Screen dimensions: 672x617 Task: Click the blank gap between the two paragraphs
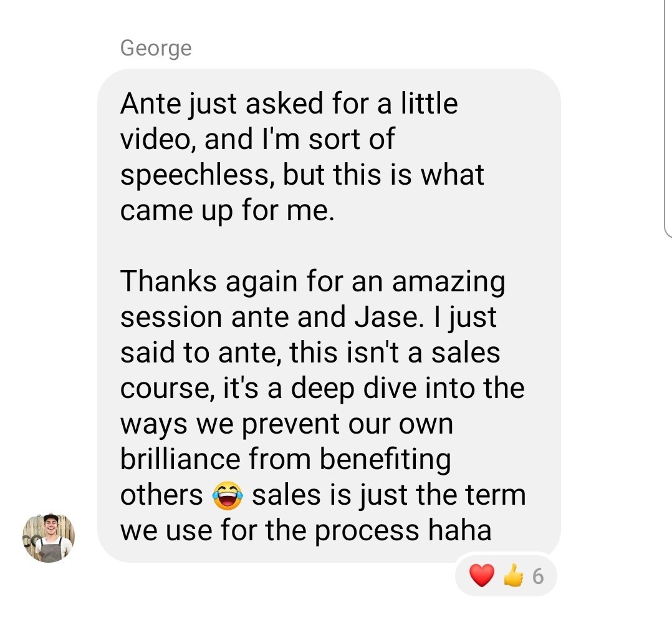tap(329, 246)
